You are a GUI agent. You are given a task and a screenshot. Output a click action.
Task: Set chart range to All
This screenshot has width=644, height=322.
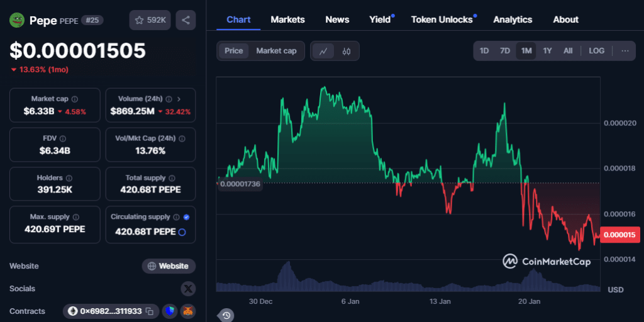(x=568, y=51)
